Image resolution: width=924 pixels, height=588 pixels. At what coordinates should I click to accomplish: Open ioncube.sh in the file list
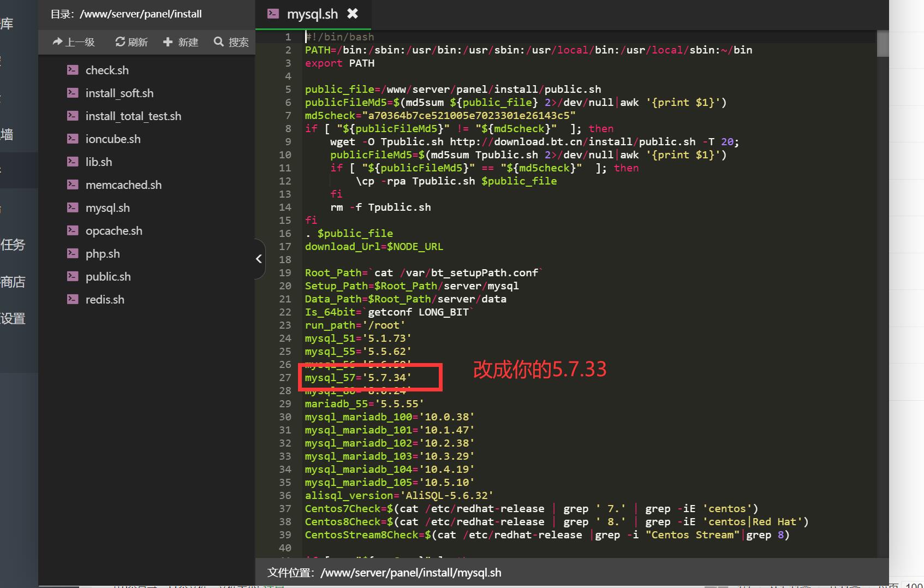click(x=113, y=139)
